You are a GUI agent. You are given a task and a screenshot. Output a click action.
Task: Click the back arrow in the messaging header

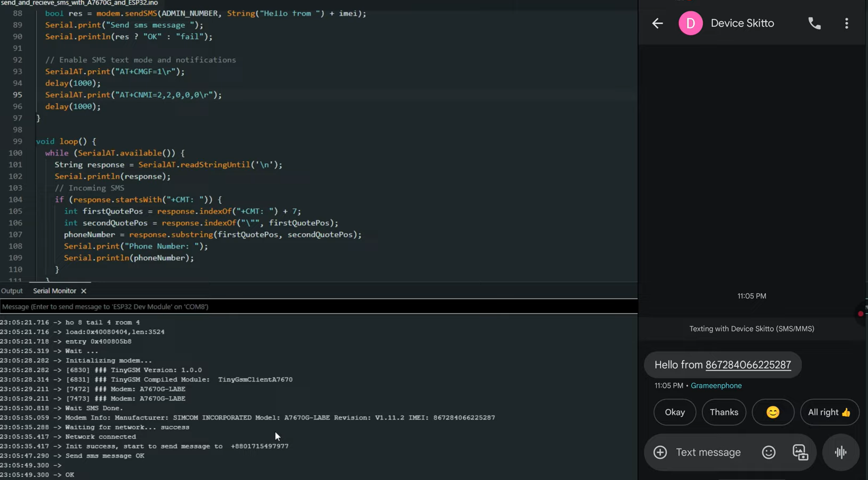point(657,23)
